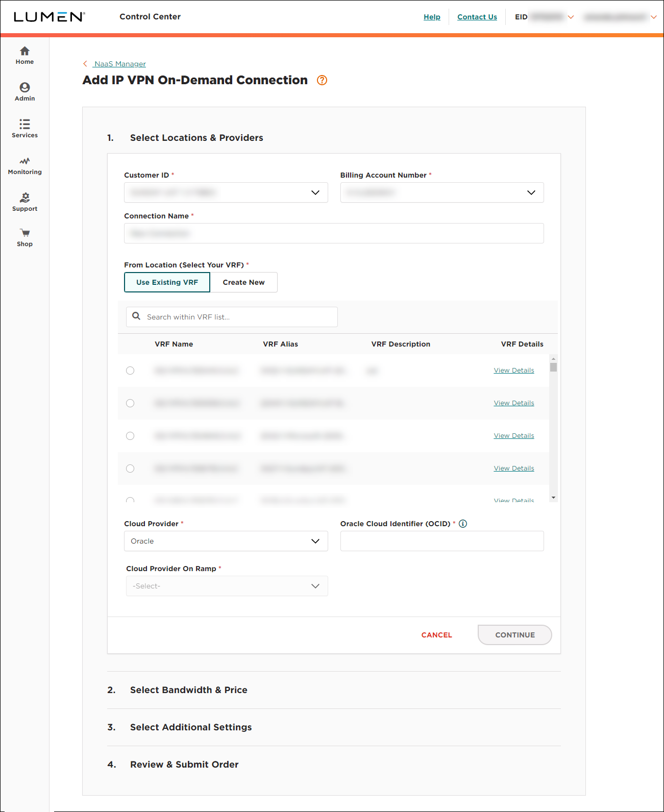Viewport: 664px width, 812px height.
Task: Click the VRF Name column header
Action: [x=174, y=344]
